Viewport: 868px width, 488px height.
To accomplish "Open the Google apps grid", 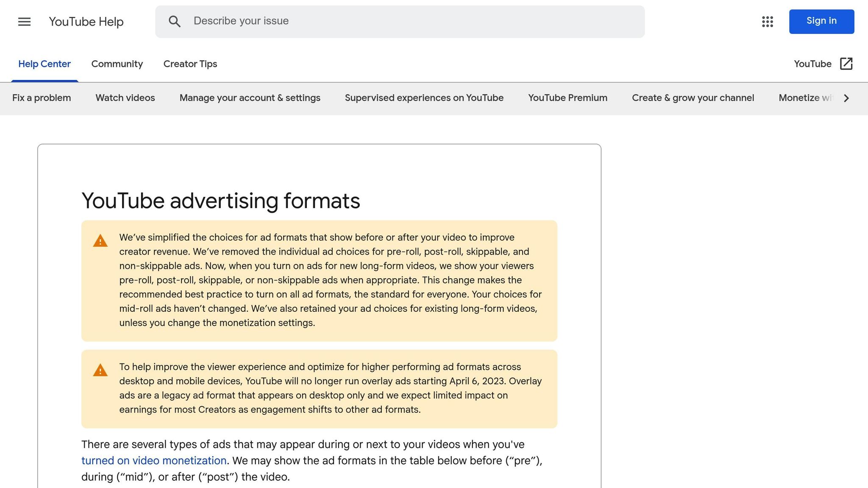I will [x=768, y=22].
